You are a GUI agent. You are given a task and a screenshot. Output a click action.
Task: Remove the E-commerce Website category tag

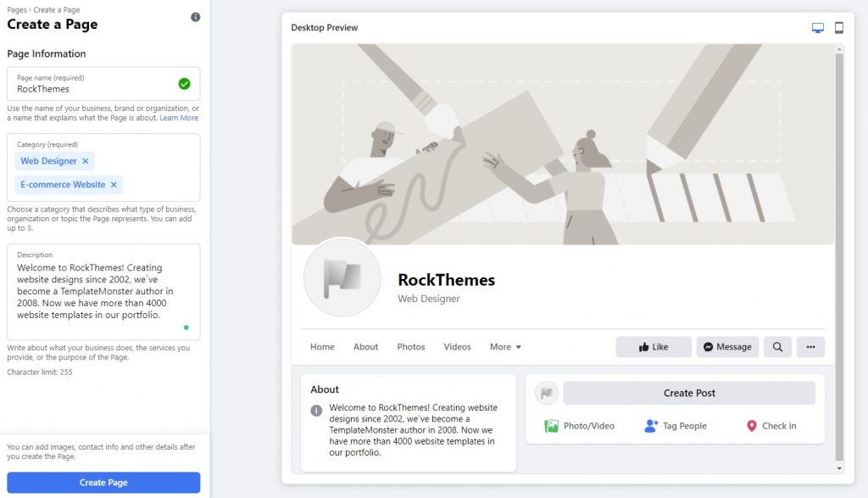coord(114,184)
